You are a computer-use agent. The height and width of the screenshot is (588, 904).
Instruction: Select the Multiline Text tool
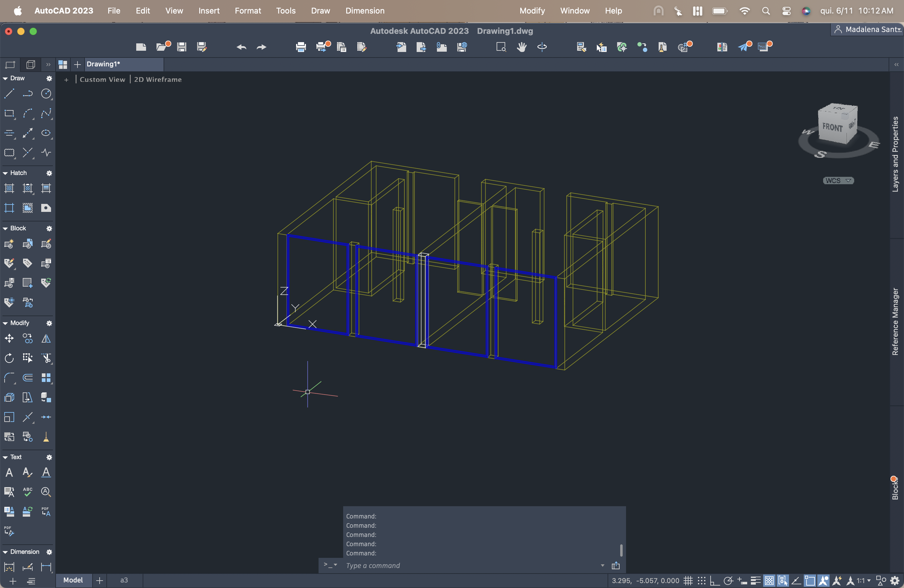[x=9, y=472]
